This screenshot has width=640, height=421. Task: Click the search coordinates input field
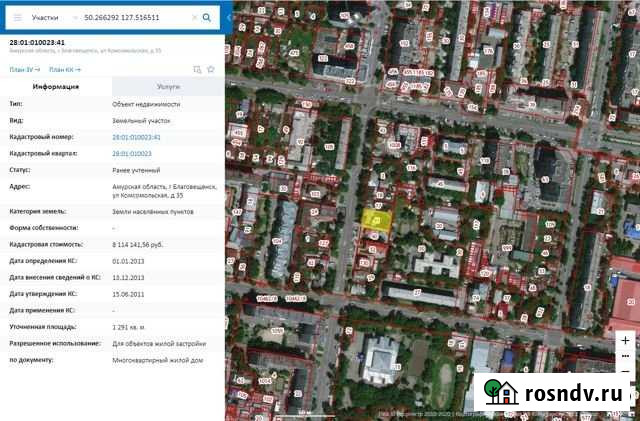click(x=133, y=18)
